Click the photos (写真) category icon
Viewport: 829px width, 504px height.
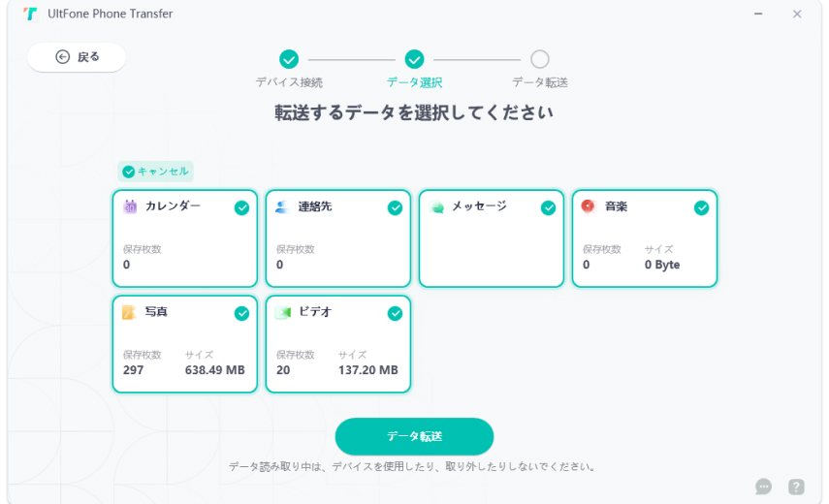pyautogui.click(x=129, y=312)
